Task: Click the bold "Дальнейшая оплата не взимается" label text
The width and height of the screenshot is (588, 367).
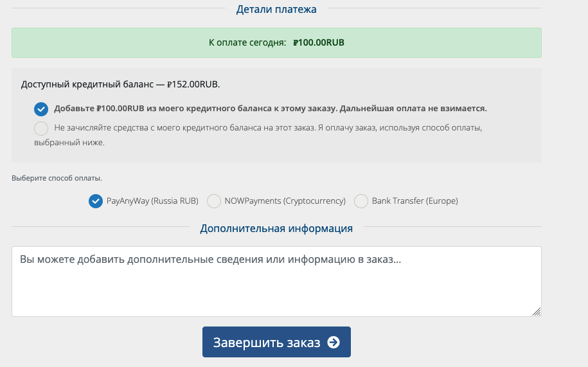Action: point(413,109)
